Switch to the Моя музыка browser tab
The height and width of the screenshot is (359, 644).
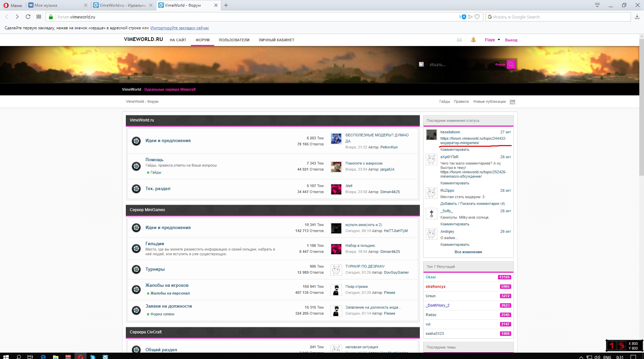click(x=58, y=5)
